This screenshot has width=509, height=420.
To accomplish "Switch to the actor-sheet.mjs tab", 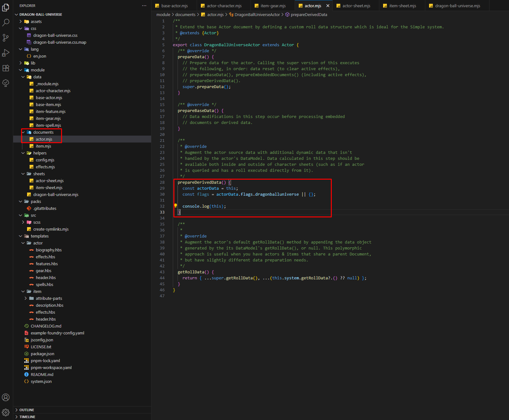I will click(x=356, y=6).
